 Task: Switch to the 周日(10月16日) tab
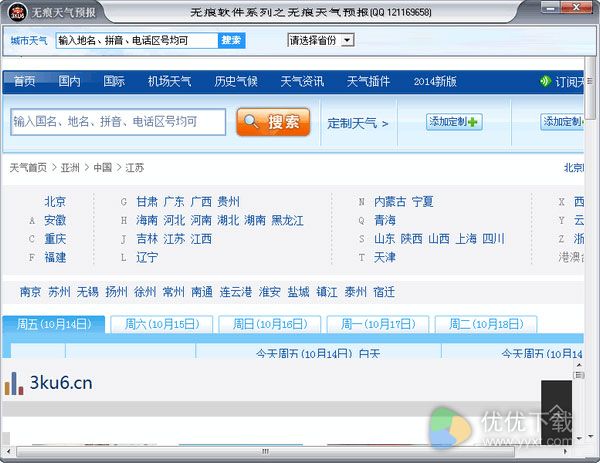[270, 324]
